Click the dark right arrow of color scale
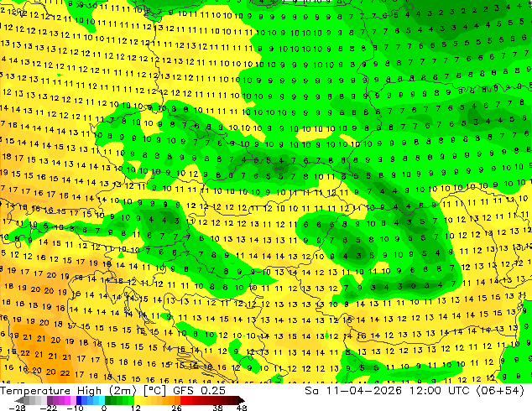532x411 pixels. point(242,400)
